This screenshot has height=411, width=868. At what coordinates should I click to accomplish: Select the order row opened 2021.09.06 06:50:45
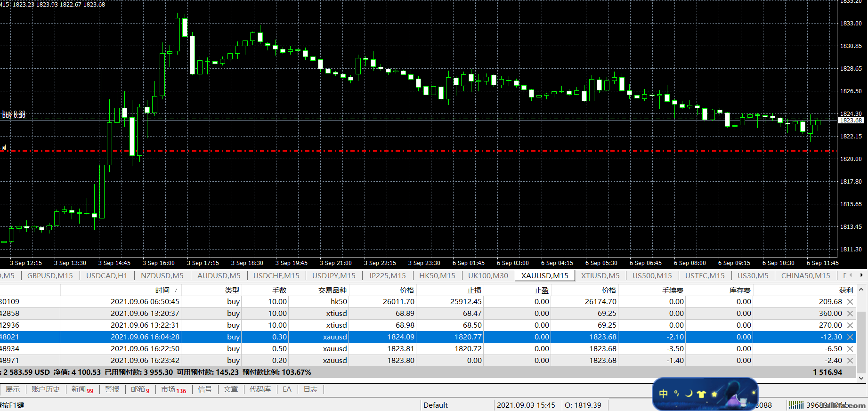[428, 302]
